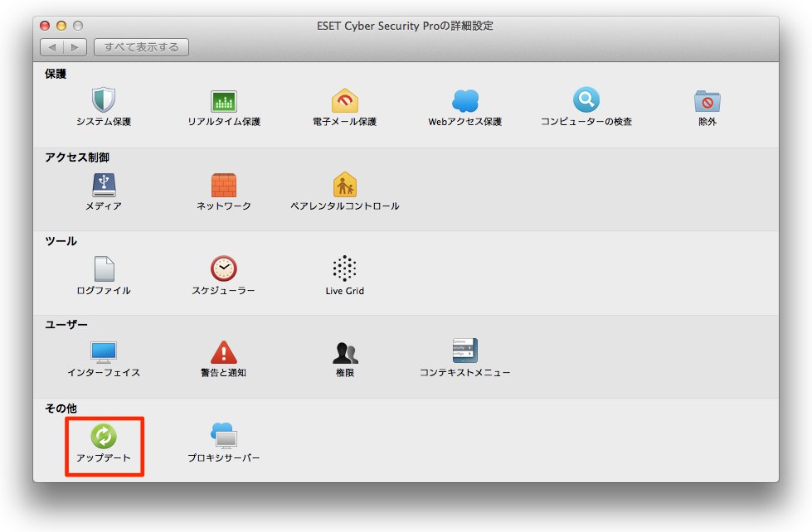The width and height of the screenshot is (812, 532).
Task: Open プロキシサーバー cloud monitor icon
Action: [224, 435]
